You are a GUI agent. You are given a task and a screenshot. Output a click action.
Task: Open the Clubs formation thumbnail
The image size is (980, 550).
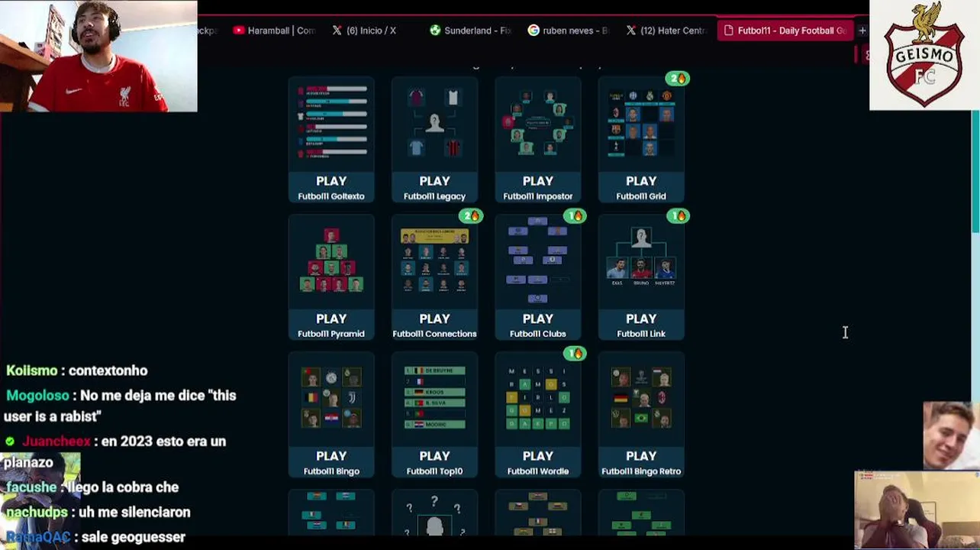(x=538, y=260)
